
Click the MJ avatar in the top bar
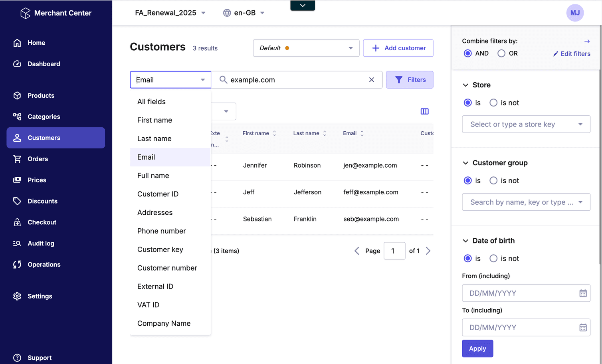pyautogui.click(x=575, y=12)
